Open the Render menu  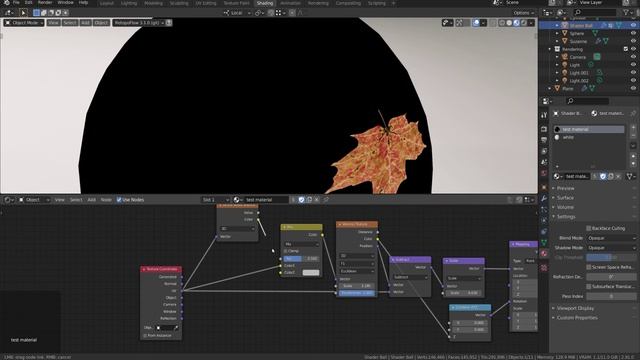pos(45,2)
